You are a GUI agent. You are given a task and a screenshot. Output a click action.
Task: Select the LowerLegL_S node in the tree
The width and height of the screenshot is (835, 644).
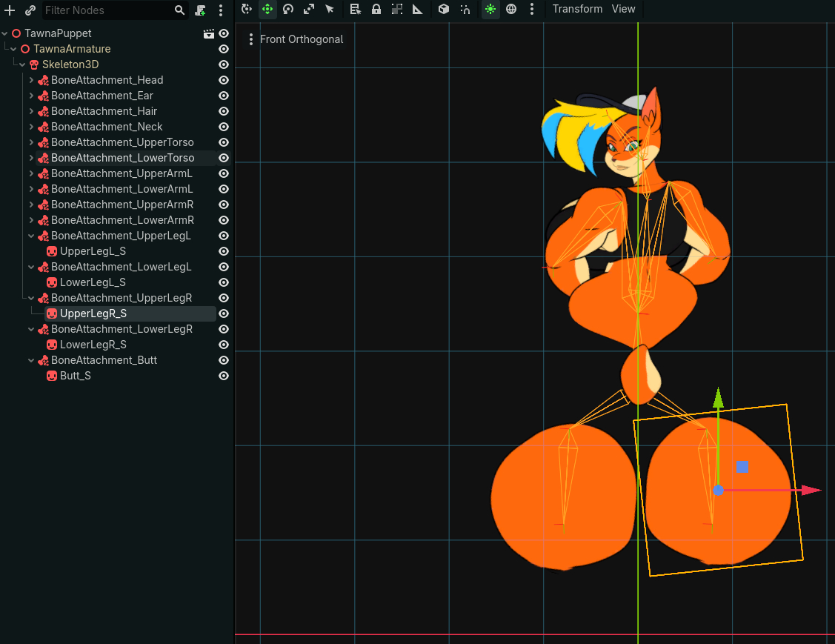click(93, 282)
